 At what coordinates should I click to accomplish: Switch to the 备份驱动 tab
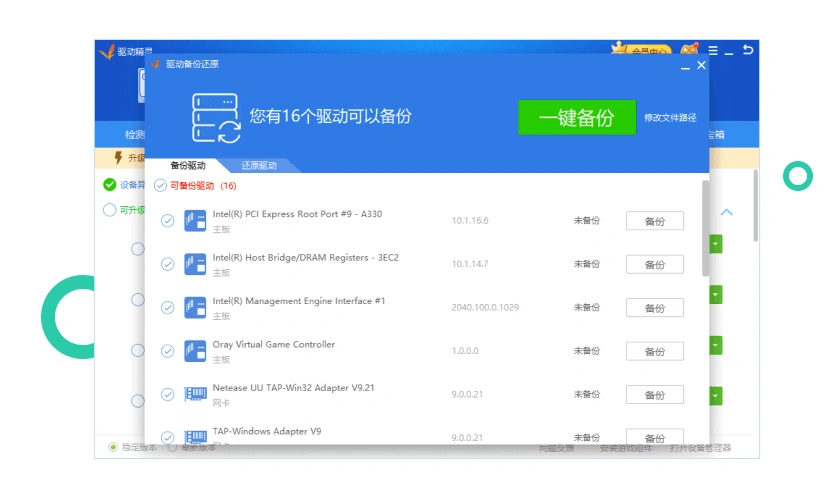point(188,166)
